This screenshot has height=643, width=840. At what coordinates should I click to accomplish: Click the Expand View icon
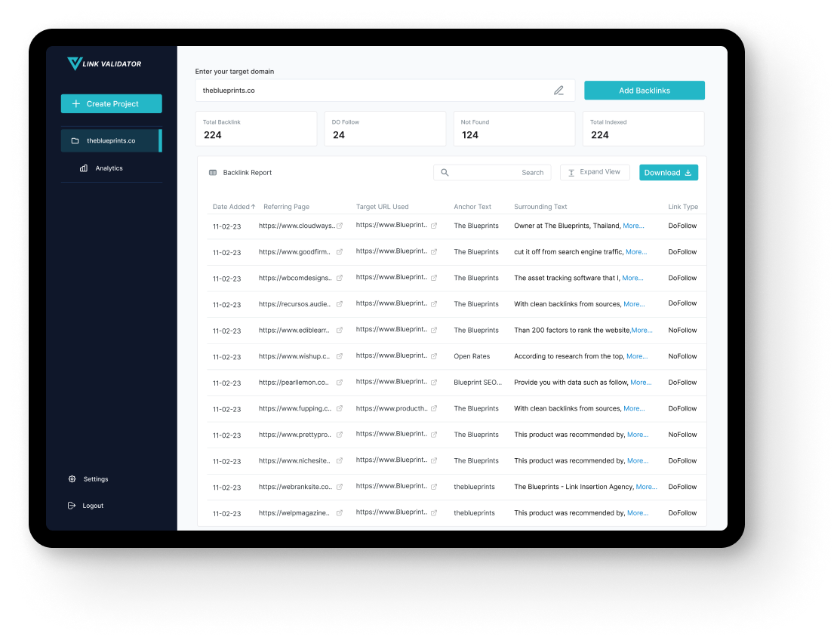point(572,172)
